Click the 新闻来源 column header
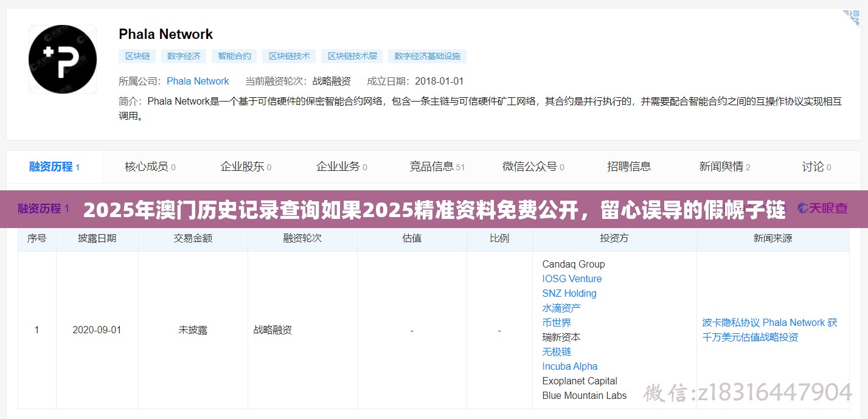Screen dimensions: 868x419 773,238
